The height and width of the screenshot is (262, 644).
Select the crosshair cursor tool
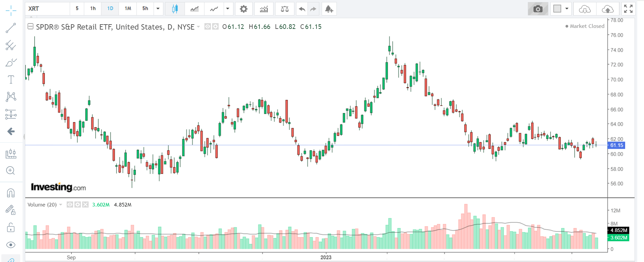(11, 10)
